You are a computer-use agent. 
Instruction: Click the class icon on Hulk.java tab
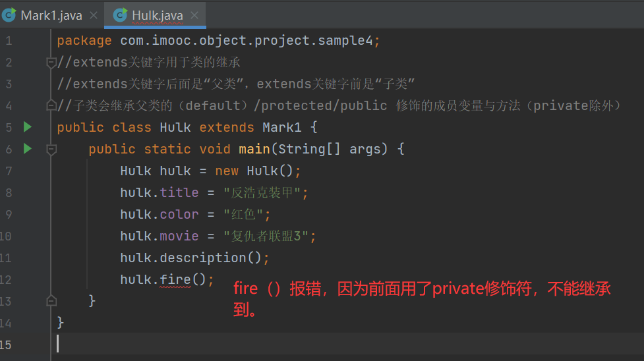(x=120, y=15)
